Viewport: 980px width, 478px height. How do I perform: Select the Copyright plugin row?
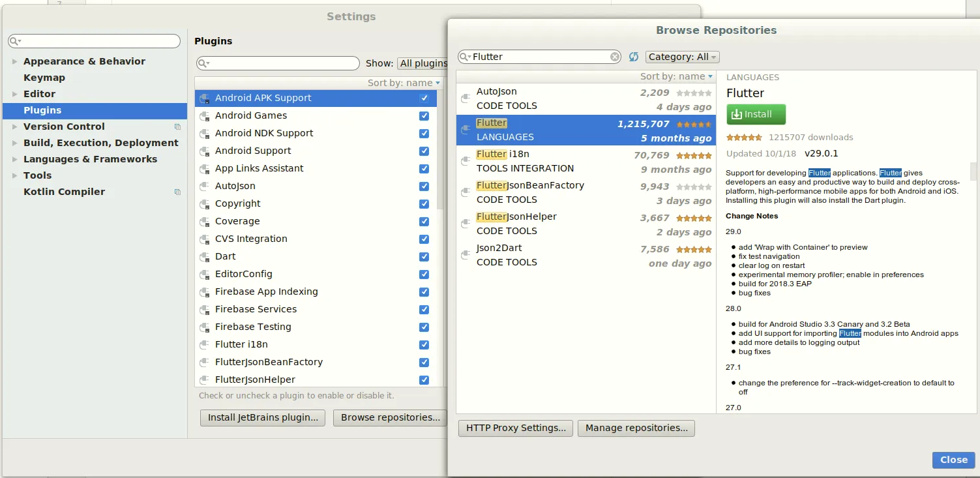316,203
